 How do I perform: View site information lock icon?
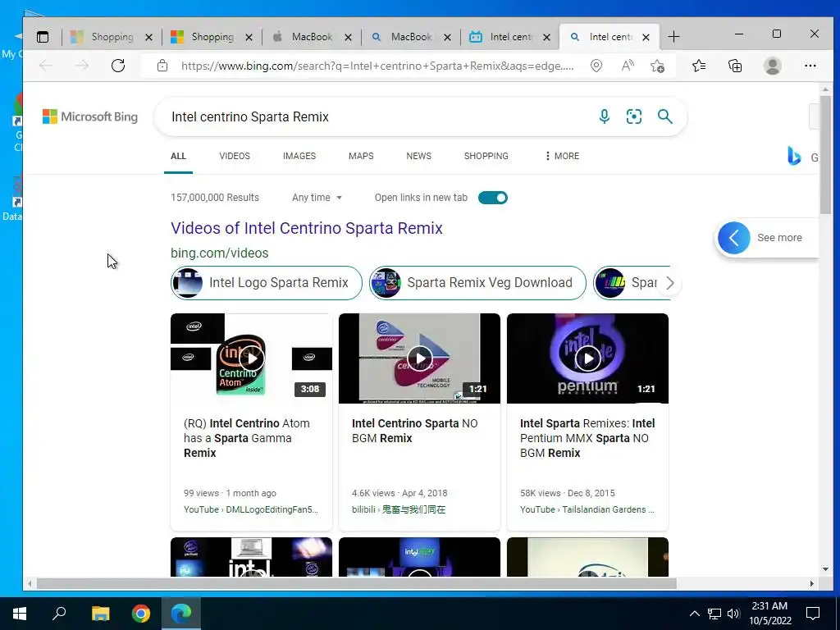click(x=162, y=66)
